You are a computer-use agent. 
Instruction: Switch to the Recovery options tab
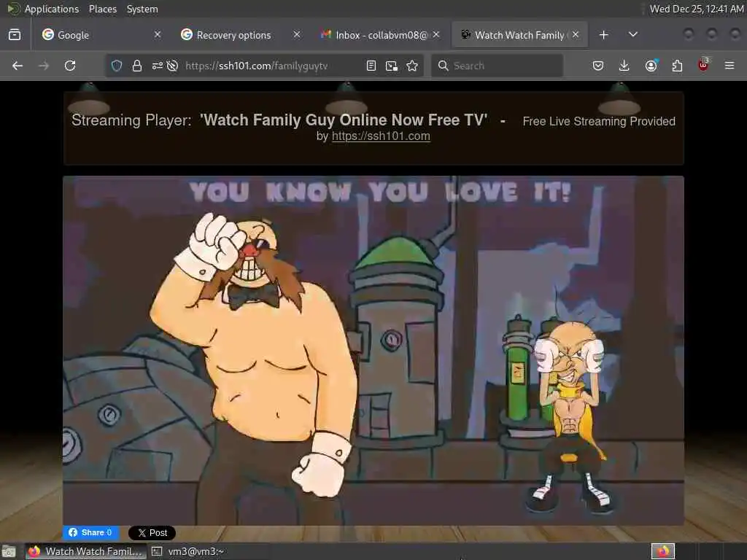click(239, 35)
